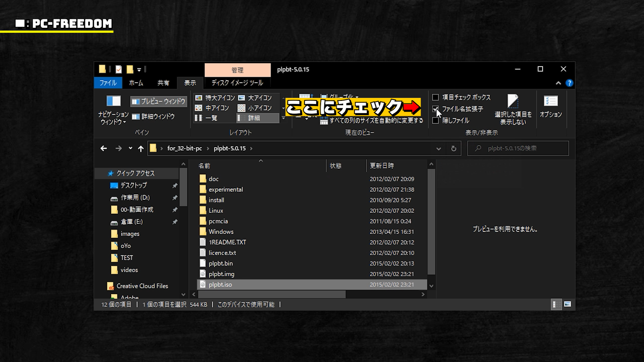Viewport: 644px width, 362px height.
Task: Enable the Hidden Items checkbox
Action: 435,121
